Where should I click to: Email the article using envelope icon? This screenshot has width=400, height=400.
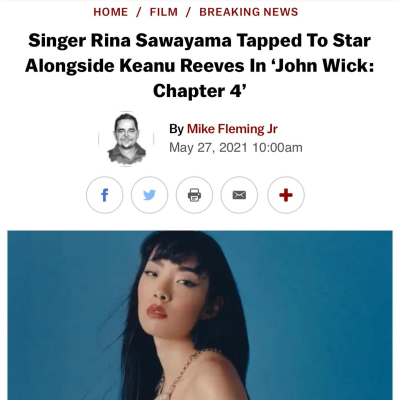tap(239, 195)
